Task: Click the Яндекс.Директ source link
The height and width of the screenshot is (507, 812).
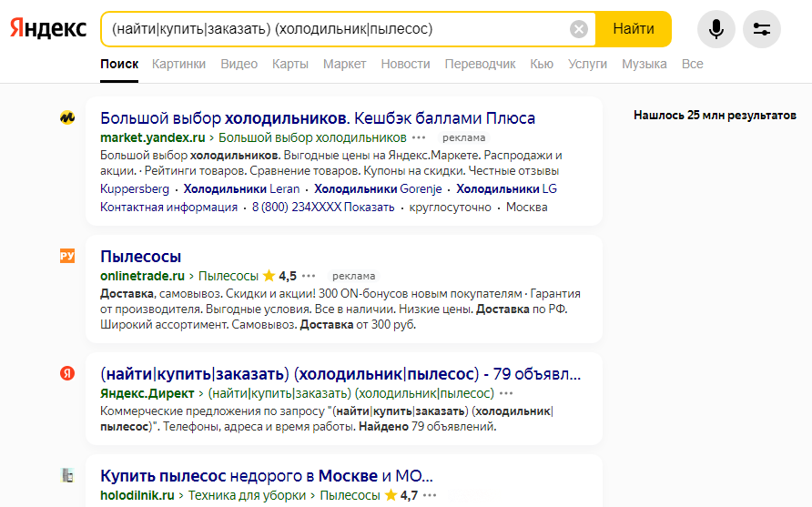Action: (147, 393)
